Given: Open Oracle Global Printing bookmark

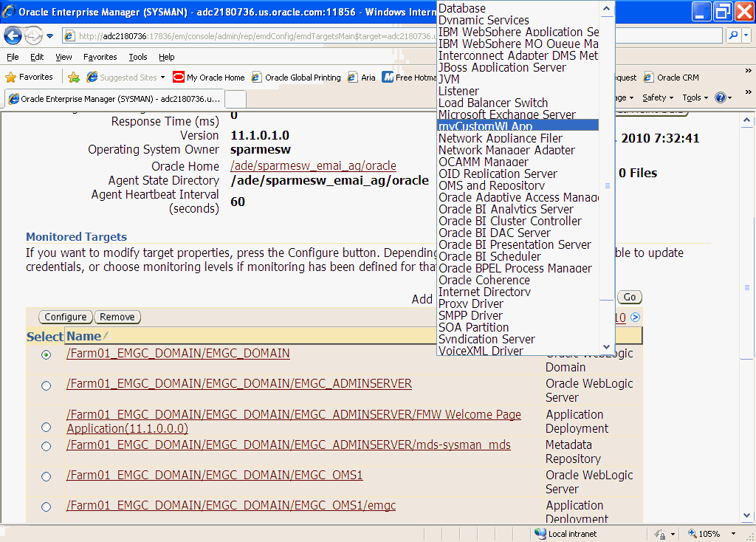Looking at the screenshot, I should [297, 77].
